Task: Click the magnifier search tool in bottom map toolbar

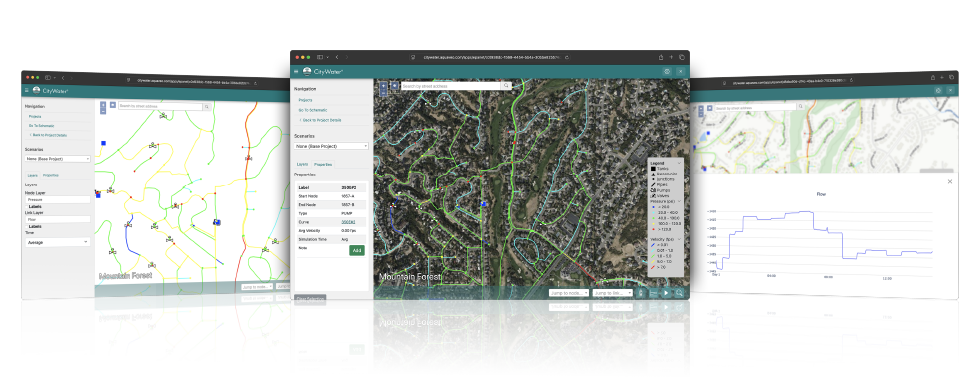Action: pyautogui.click(x=679, y=292)
